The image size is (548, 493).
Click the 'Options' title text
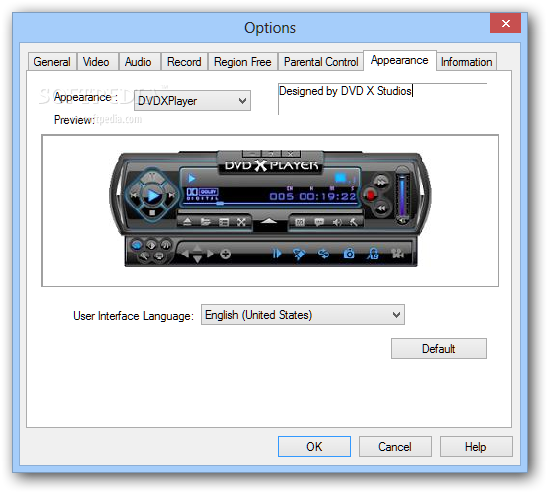270,28
